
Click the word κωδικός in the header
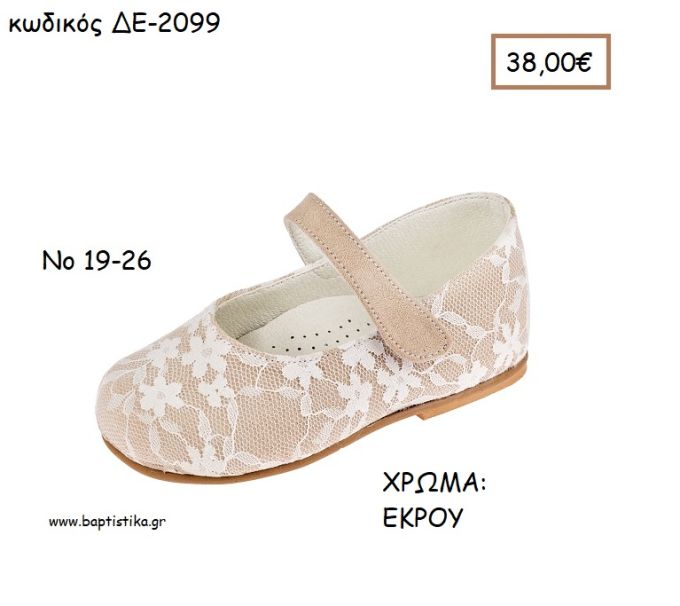click(x=55, y=25)
